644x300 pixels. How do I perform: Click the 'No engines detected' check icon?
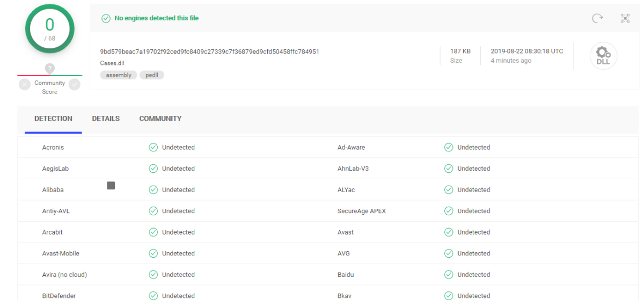106,18
